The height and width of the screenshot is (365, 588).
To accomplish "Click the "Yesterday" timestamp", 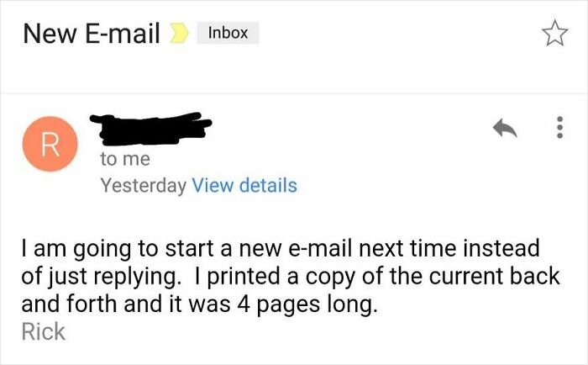I will click(x=143, y=185).
